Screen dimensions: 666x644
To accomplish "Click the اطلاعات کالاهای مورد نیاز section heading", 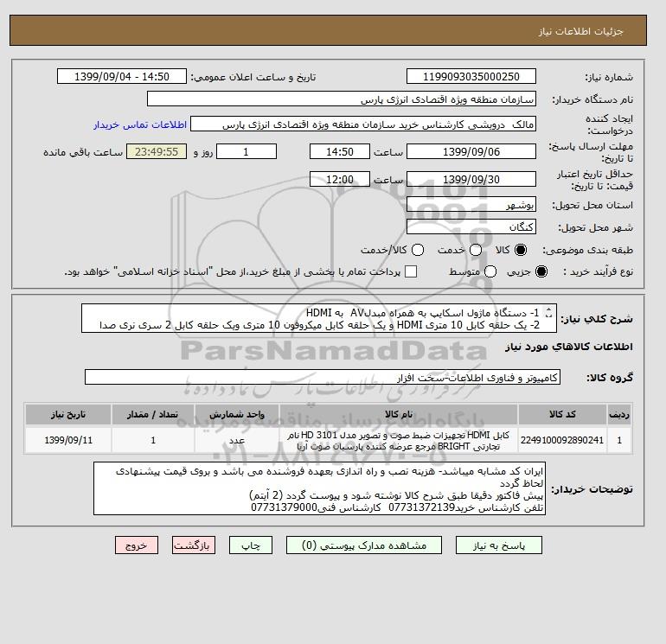I will (x=569, y=347).
